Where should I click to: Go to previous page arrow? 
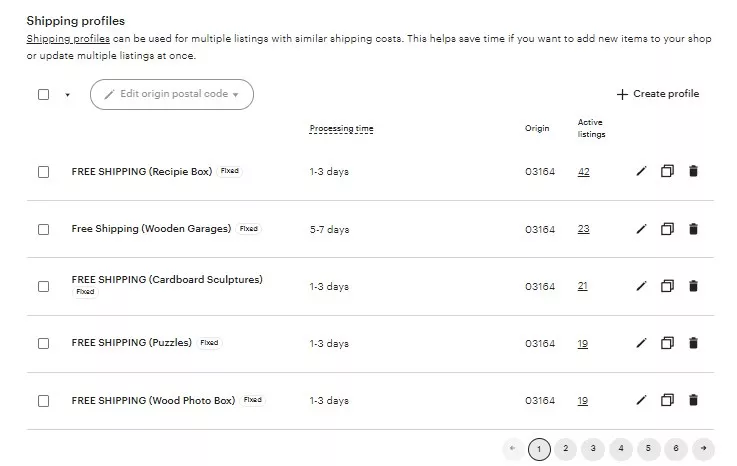click(513, 448)
